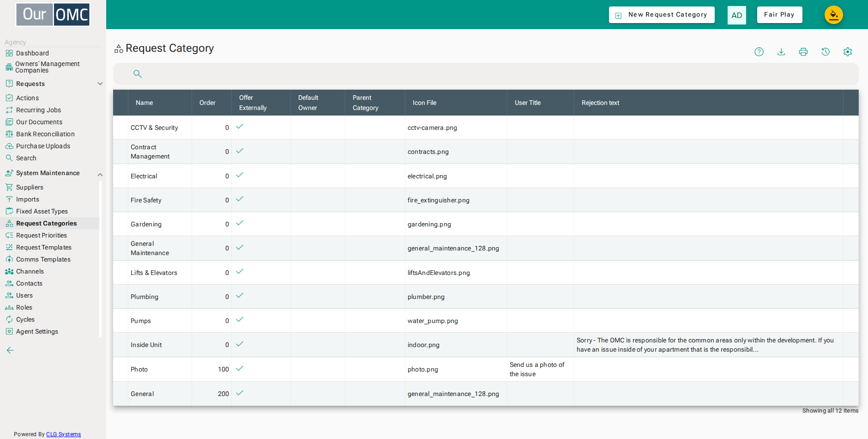Click the yellow paint bucket theme icon
The image size is (868, 439).
point(834,15)
